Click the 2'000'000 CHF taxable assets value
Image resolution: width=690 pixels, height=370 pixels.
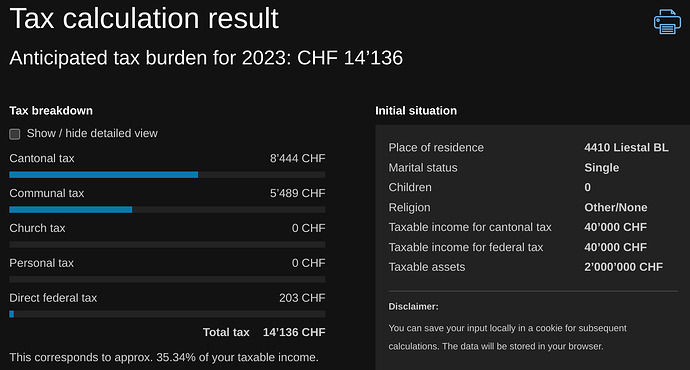pos(623,267)
